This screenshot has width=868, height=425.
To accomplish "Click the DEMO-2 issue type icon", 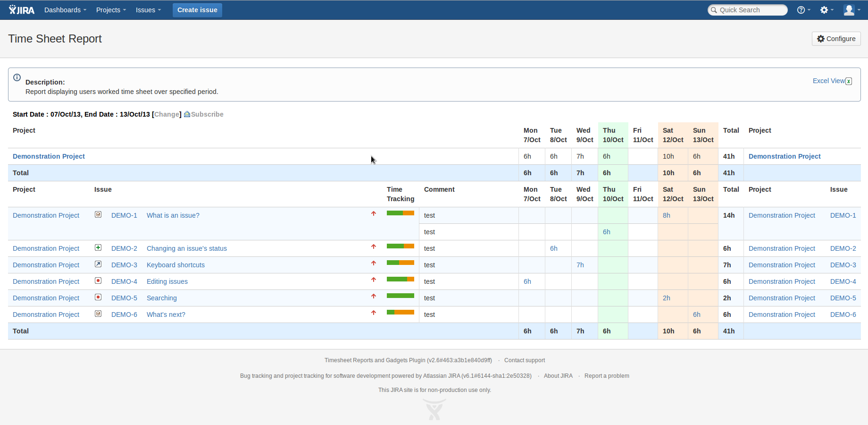I will coord(98,247).
